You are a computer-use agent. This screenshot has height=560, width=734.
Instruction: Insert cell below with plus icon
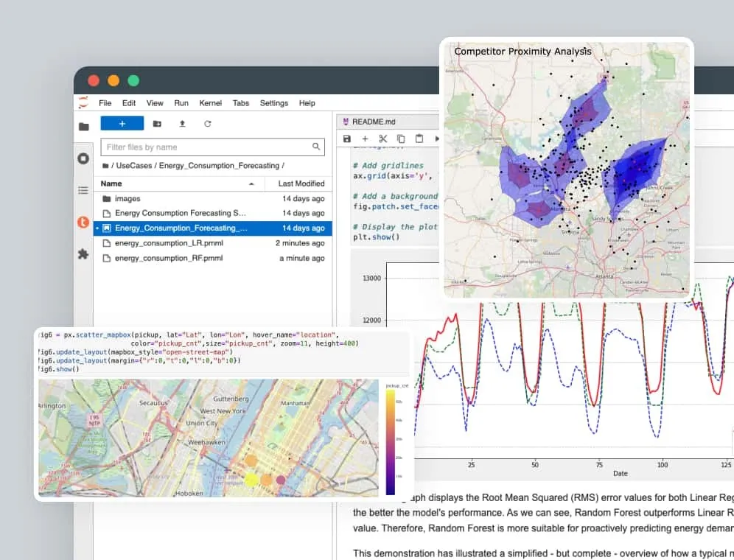pos(365,139)
